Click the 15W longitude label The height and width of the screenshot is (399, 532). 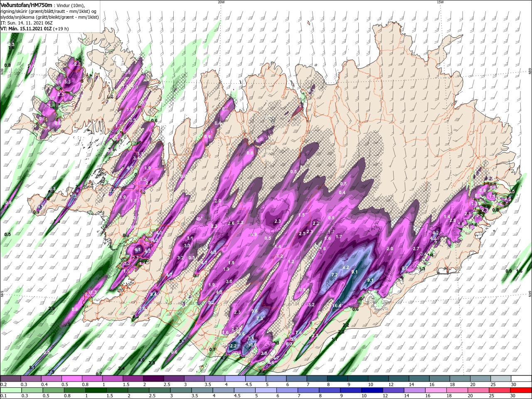click(x=440, y=2)
